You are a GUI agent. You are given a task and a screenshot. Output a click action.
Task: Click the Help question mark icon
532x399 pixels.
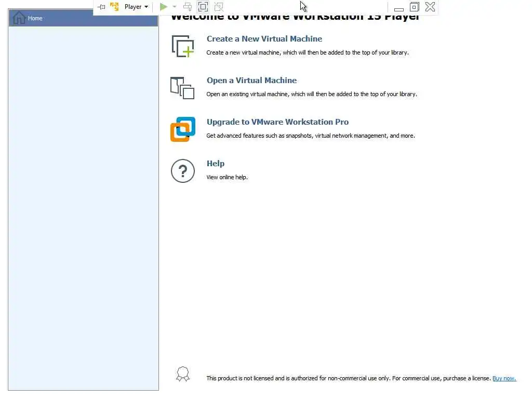183,171
